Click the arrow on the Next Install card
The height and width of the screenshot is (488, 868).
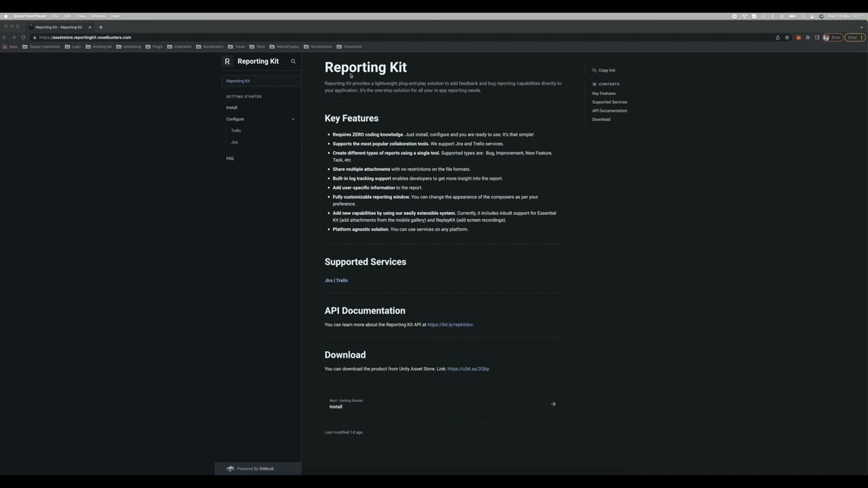click(x=553, y=404)
